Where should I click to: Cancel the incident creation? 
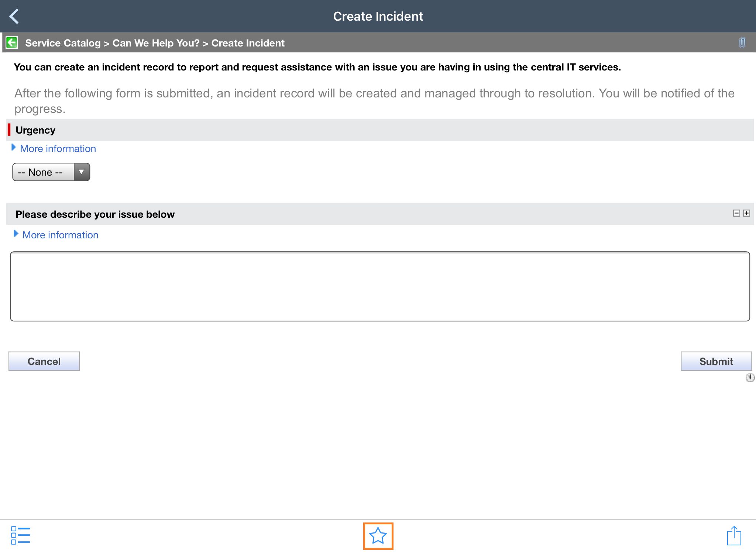click(x=44, y=361)
